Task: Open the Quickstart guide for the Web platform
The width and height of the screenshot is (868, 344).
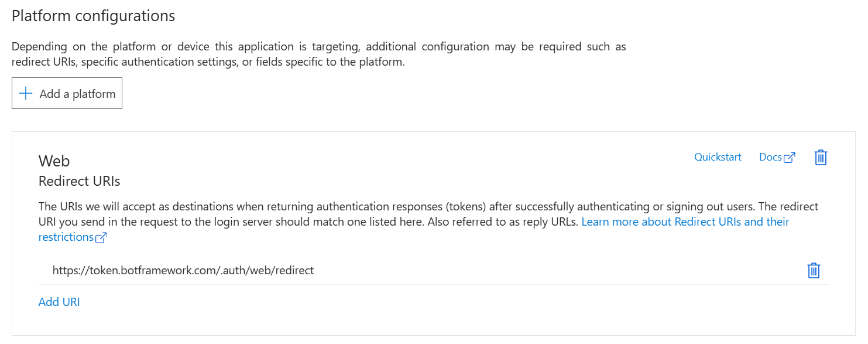Action: tap(718, 157)
